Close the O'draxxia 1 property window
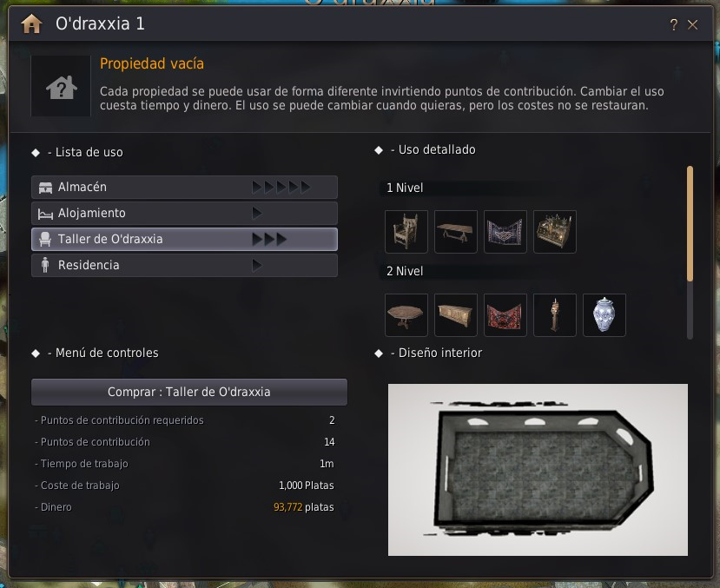The width and height of the screenshot is (720, 588). click(x=693, y=25)
